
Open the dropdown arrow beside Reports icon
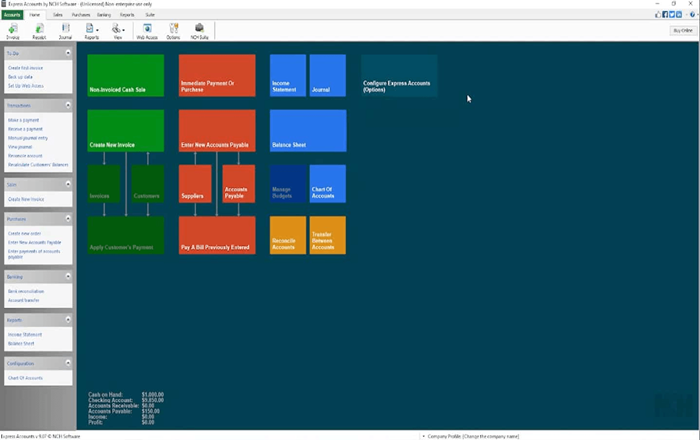[x=97, y=30]
